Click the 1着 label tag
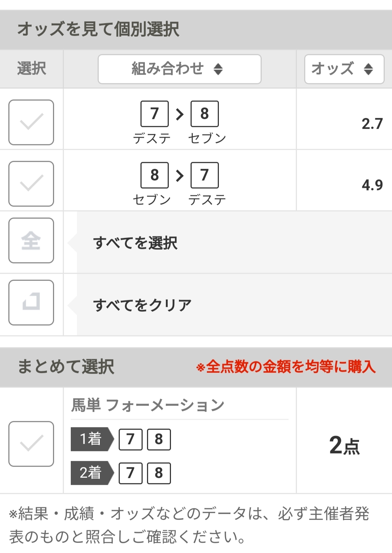392x553 pixels. pyautogui.click(x=91, y=439)
